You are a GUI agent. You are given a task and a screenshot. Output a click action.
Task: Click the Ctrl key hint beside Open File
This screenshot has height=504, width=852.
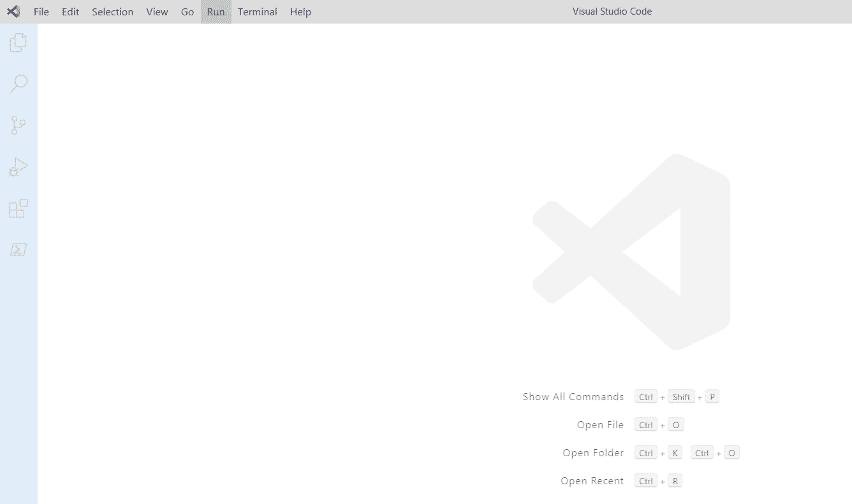click(x=646, y=425)
